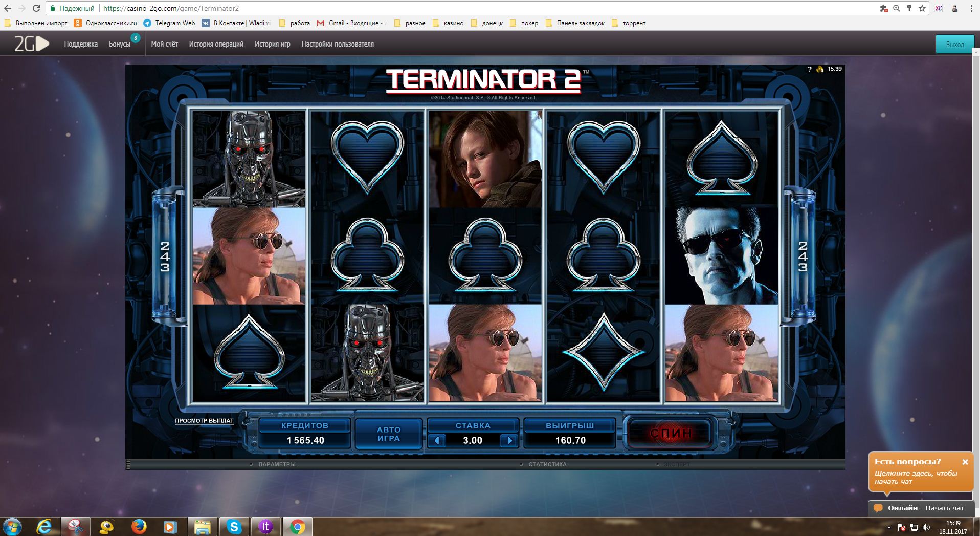The height and width of the screenshot is (536, 980).
Task: Click the left 243 ways indicator
Action: click(x=165, y=256)
